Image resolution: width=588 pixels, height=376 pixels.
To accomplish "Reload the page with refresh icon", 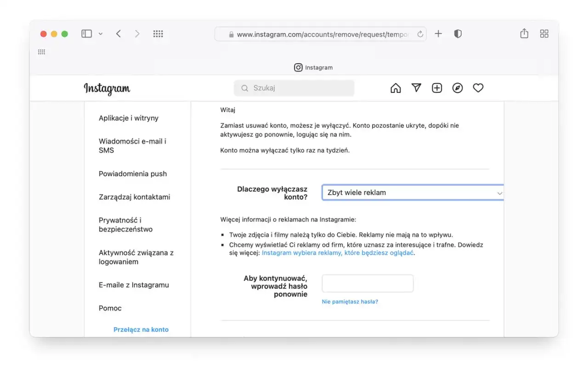I will [420, 34].
